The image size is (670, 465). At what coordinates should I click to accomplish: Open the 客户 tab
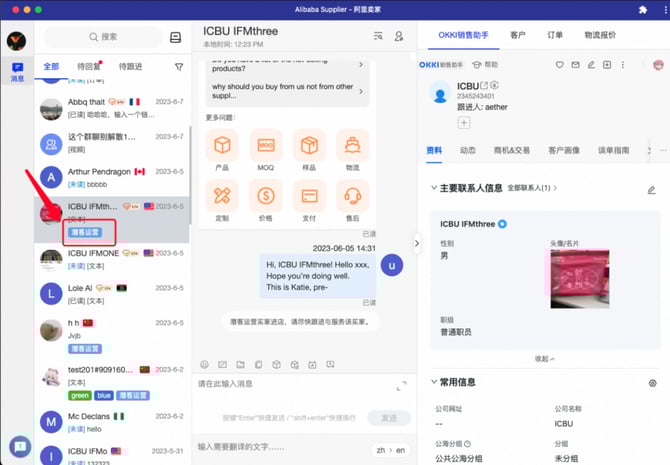tap(517, 35)
